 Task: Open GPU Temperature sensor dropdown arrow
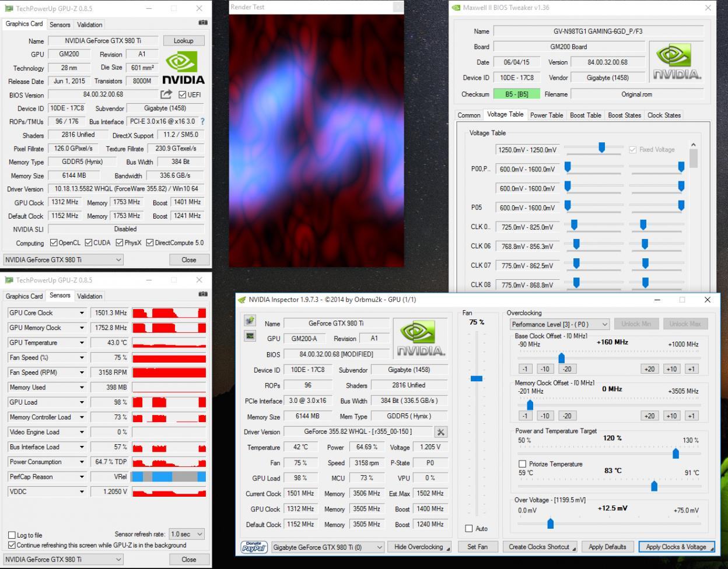[82, 343]
